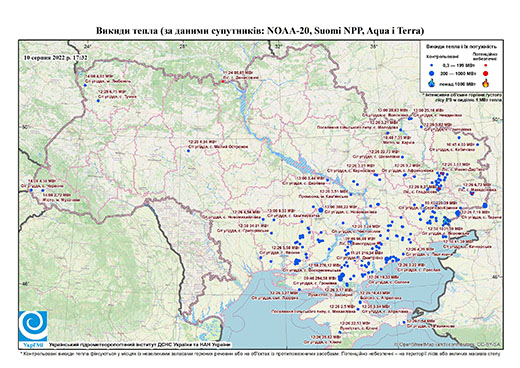The height and width of the screenshot is (368, 520).
Task: Click small red dot legend symbol
Action: click(485, 65)
